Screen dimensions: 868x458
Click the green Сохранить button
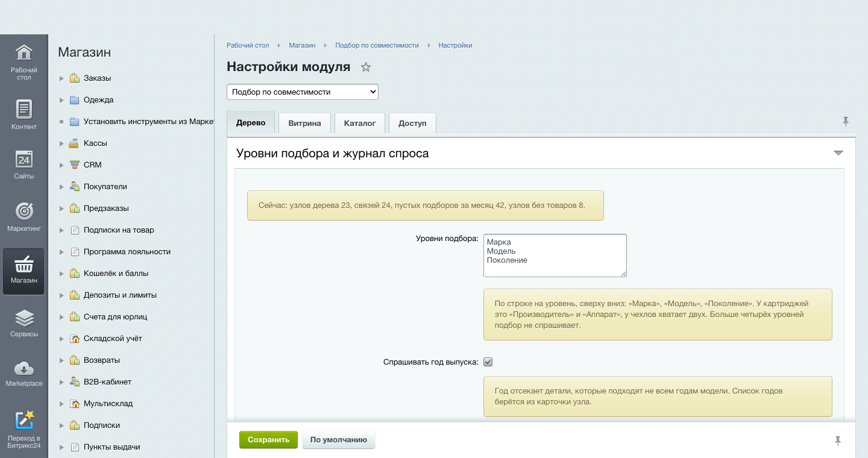click(x=268, y=440)
